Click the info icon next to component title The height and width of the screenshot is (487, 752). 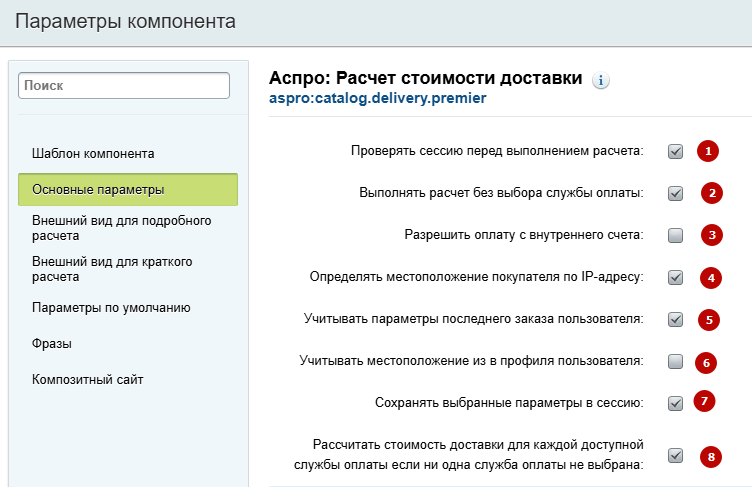pos(600,80)
